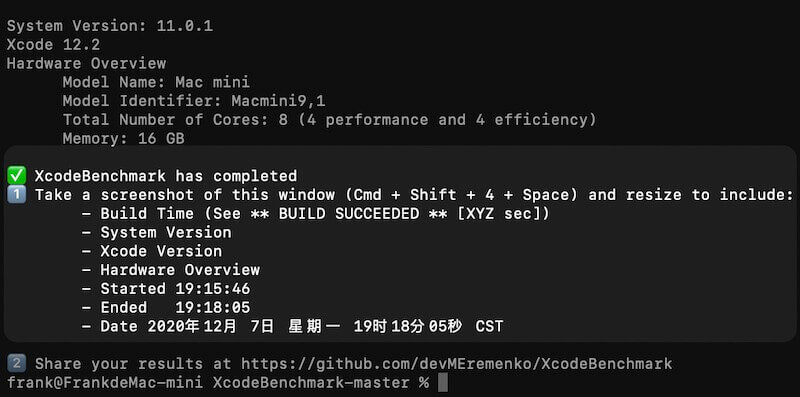Image resolution: width=800 pixels, height=397 pixels.
Task: Click the 'Total Number of Cores' line
Action: tap(330, 120)
